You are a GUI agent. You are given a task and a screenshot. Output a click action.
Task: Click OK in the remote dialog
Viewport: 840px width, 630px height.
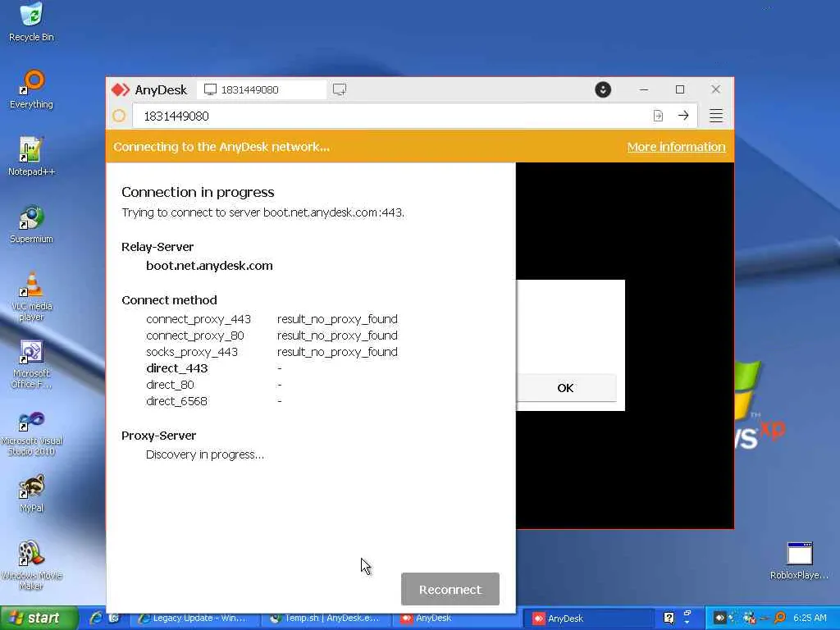pos(566,388)
